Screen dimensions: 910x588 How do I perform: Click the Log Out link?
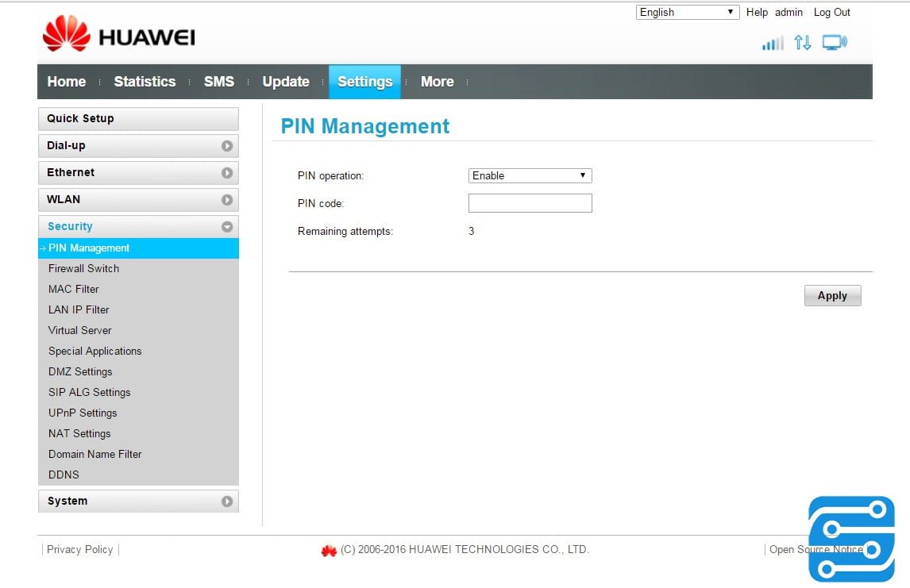[831, 13]
